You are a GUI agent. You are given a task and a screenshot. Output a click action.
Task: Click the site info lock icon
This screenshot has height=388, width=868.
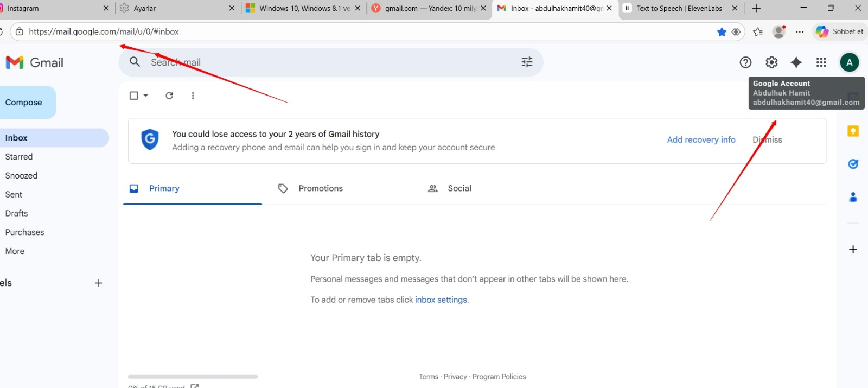coord(20,31)
